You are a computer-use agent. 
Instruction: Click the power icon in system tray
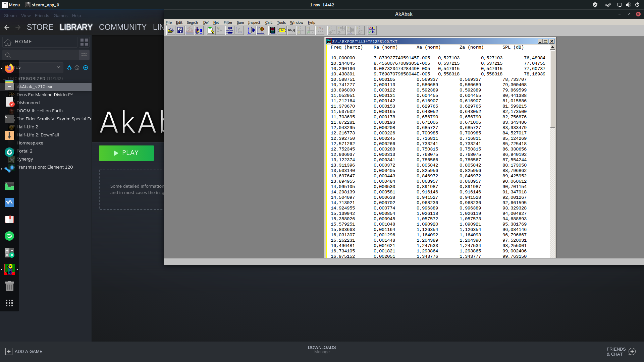coord(637,5)
